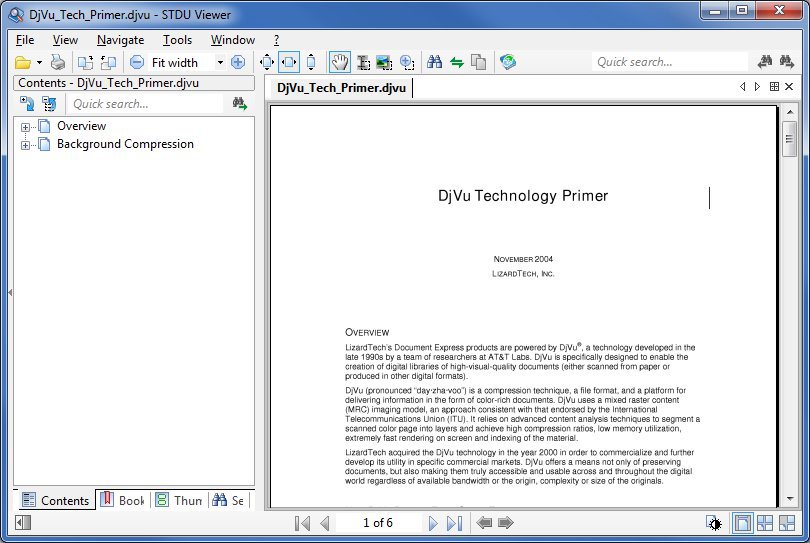This screenshot has height=543, width=810.
Task: Expand all contents tree nodes
Action: 27,103
